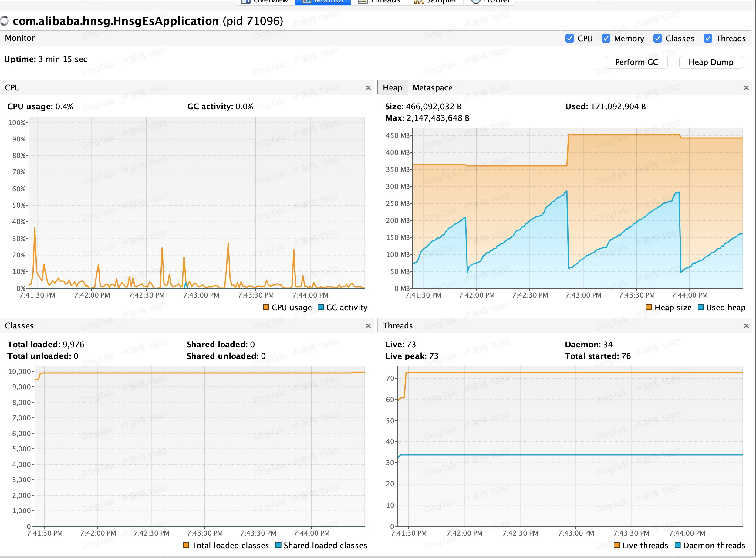Click the Daemon threads legend swatch
756x558 pixels.
[677, 545]
